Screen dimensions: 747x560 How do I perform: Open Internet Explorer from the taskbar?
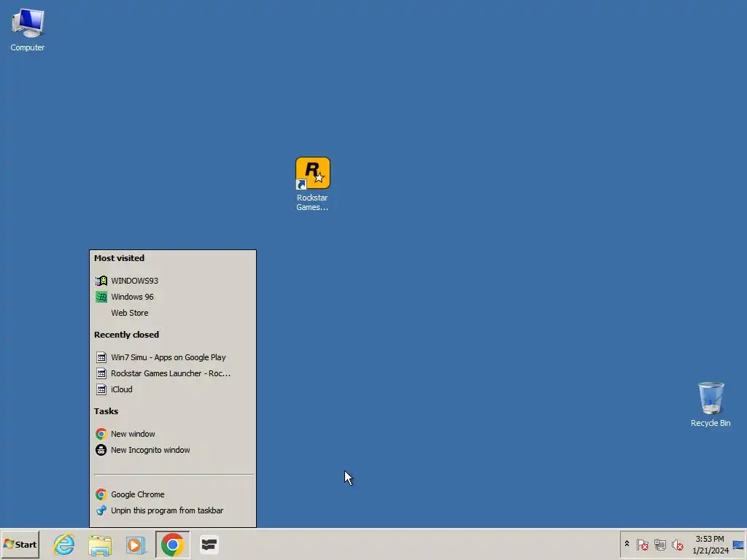tap(64, 544)
